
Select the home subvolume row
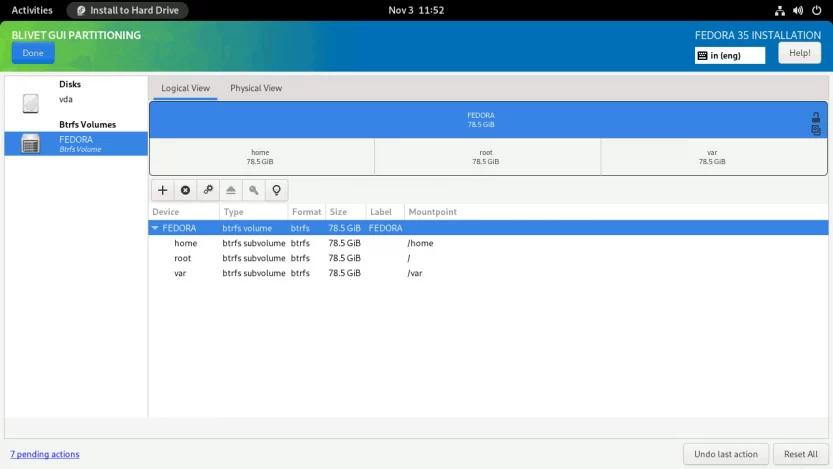(488, 243)
